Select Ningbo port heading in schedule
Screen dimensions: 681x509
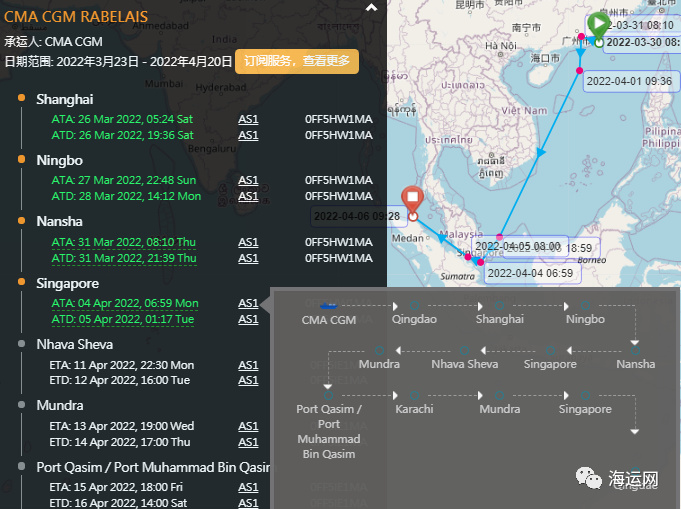pos(60,161)
